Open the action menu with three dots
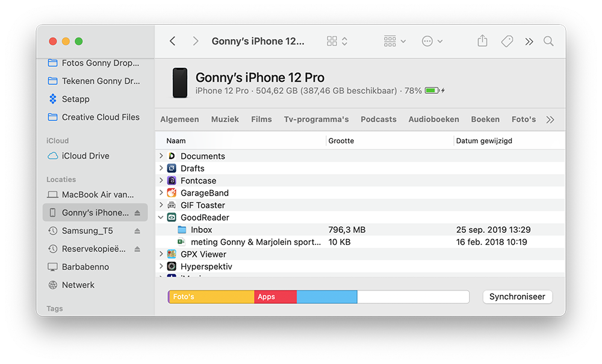 (429, 41)
